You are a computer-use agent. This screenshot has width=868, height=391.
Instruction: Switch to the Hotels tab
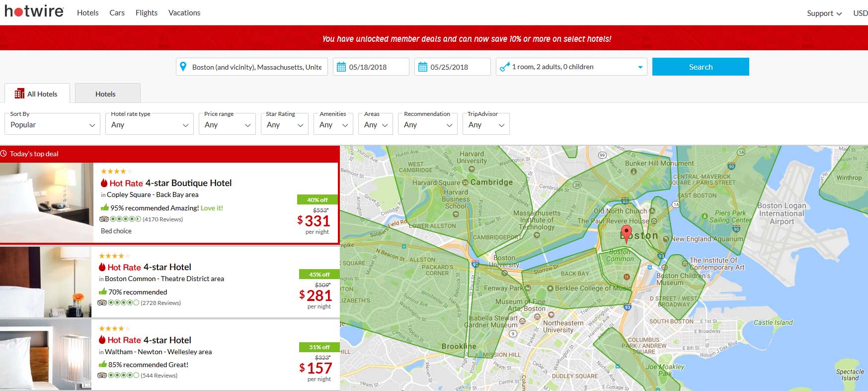(x=108, y=94)
